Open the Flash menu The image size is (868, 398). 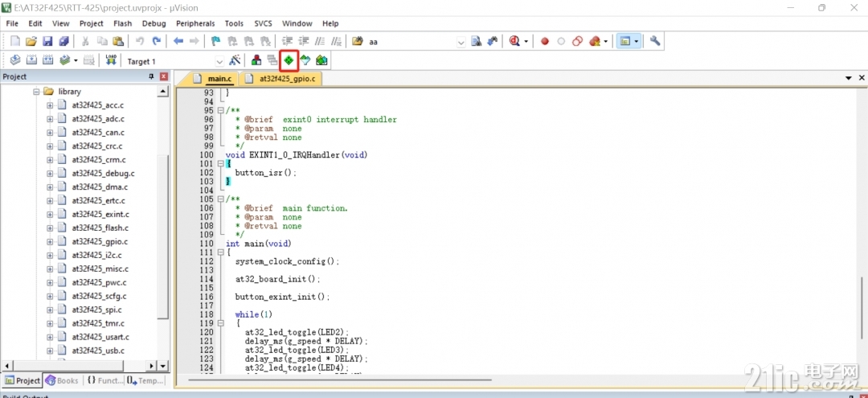(x=122, y=23)
